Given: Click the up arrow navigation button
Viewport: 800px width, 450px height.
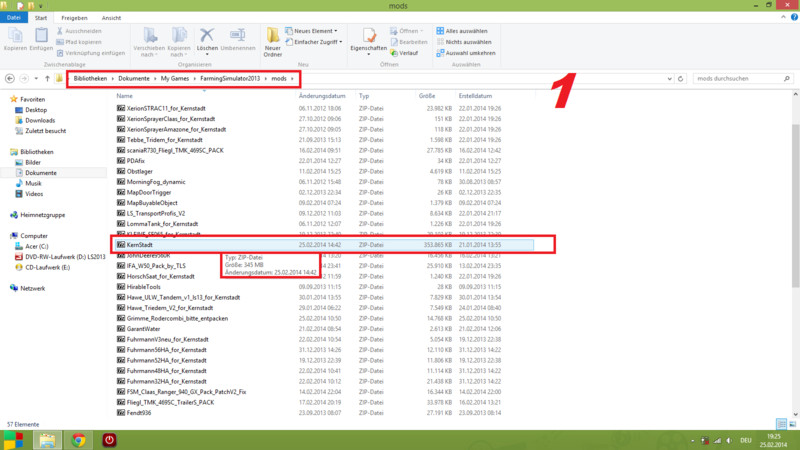Looking at the screenshot, I should [x=47, y=78].
